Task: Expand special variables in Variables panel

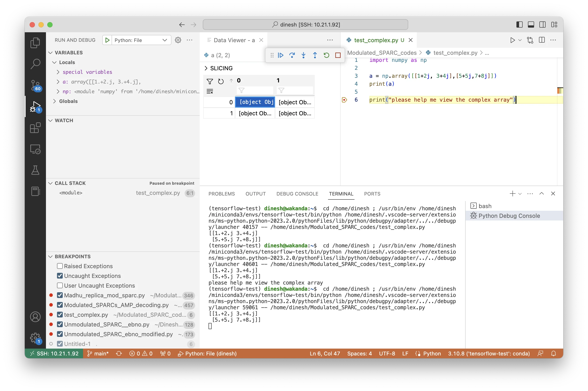Action: (x=58, y=72)
